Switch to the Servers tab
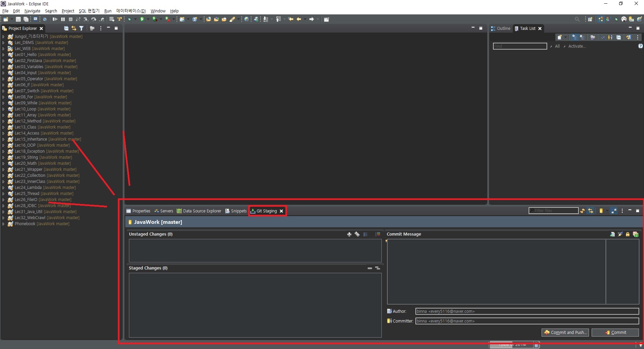The image size is (644, 349). [164, 211]
